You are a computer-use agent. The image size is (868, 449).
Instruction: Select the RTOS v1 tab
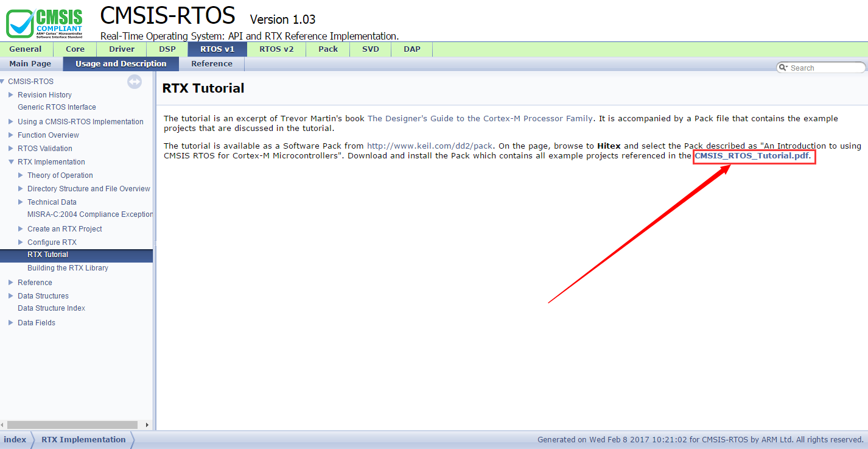pyautogui.click(x=217, y=49)
